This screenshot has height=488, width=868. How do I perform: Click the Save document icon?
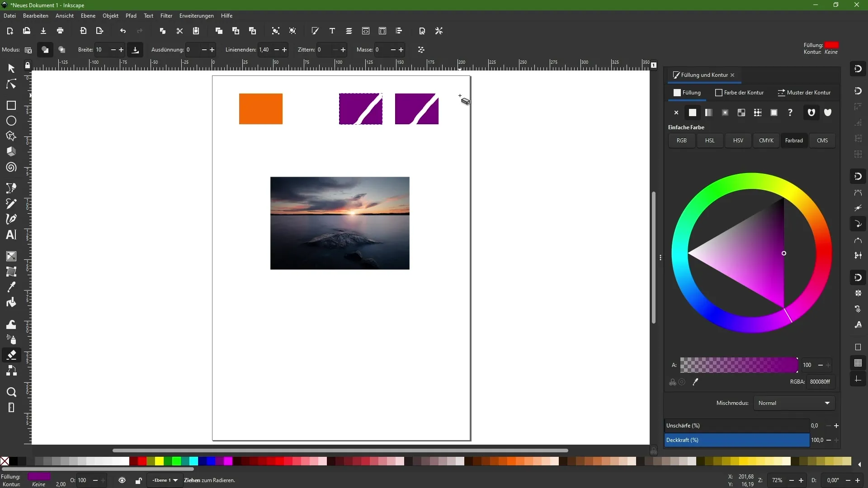coord(43,31)
